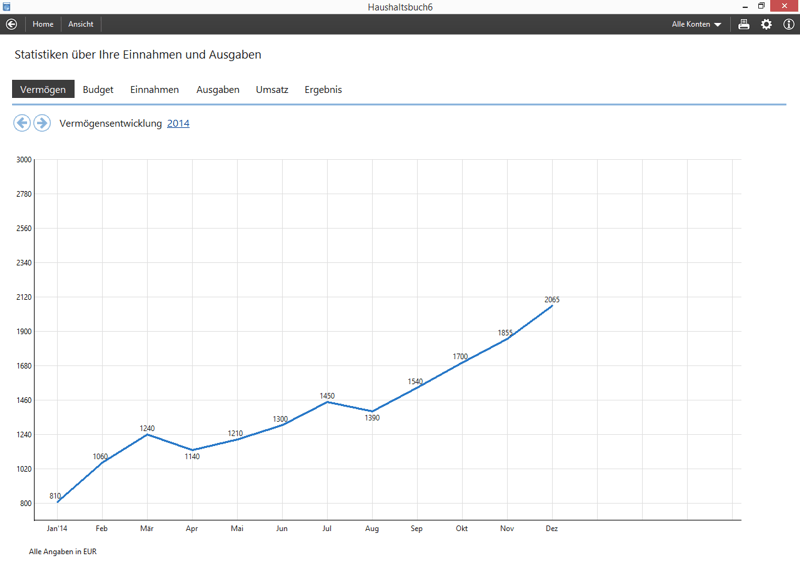Switch to the Budget tab
The image size is (800, 575).
pyautogui.click(x=98, y=89)
